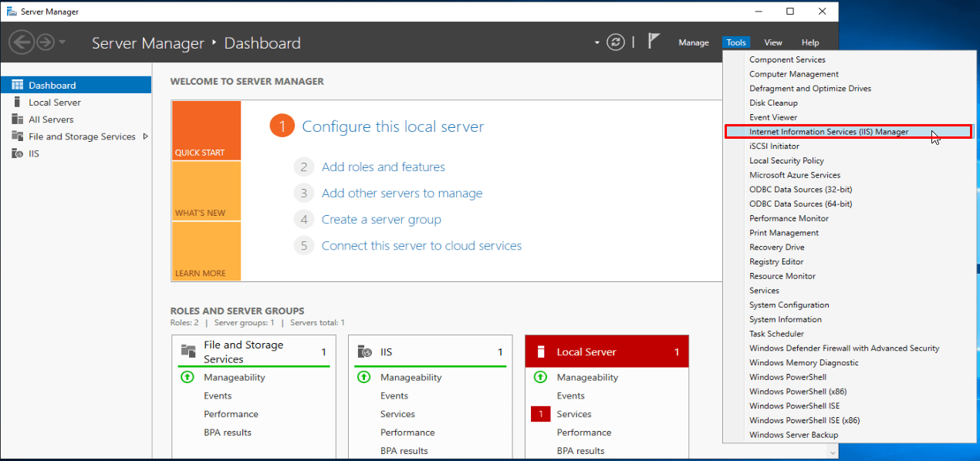Click the forward navigation arrow icon
This screenshot has height=461, width=980.
click(x=46, y=42)
